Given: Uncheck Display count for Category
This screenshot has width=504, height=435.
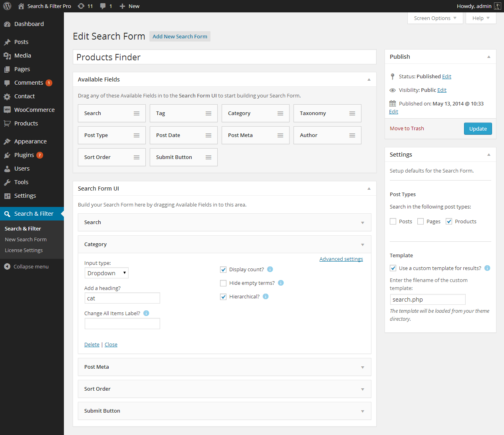Looking at the screenshot, I should (x=223, y=270).
